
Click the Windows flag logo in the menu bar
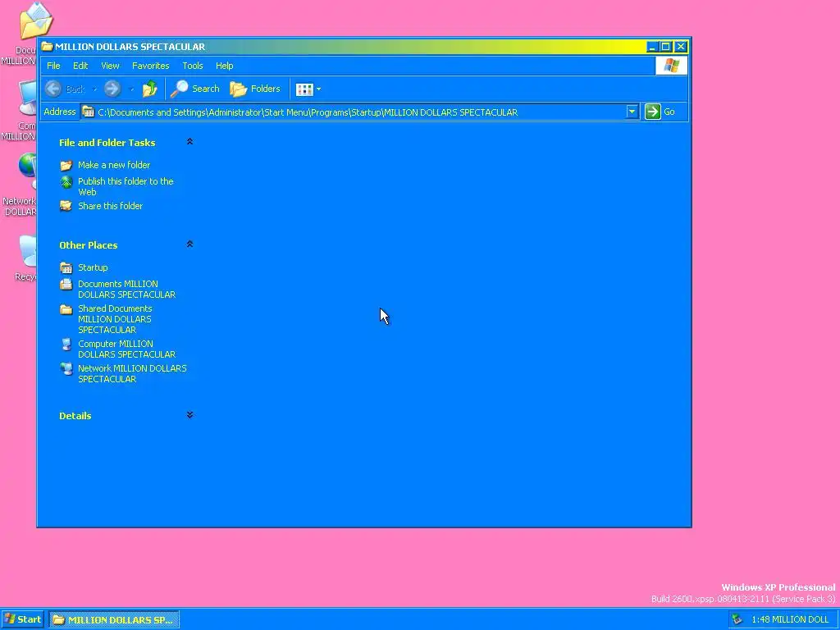(x=671, y=66)
